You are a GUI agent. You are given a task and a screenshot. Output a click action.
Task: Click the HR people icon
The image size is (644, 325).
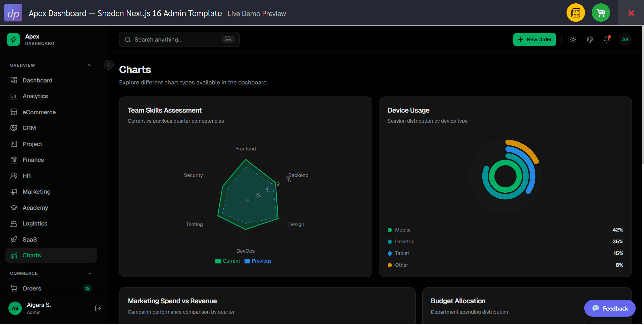[x=14, y=176]
